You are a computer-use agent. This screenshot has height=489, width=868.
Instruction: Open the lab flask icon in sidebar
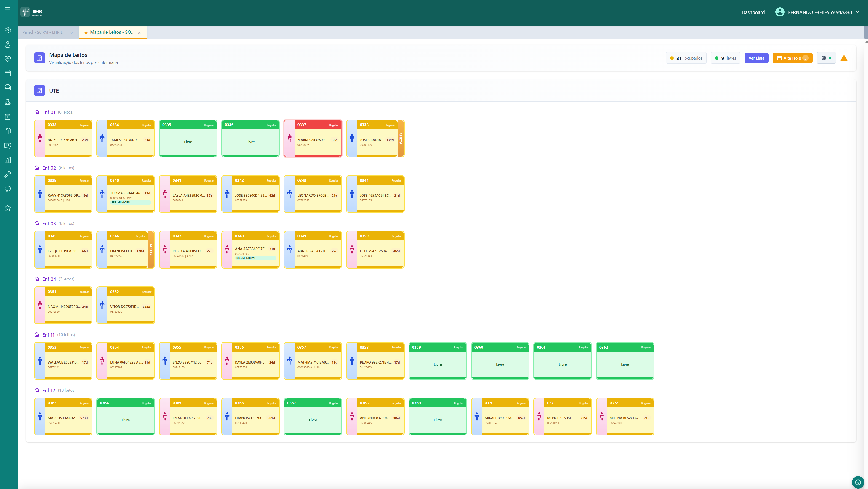pyautogui.click(x=8, y=102)
